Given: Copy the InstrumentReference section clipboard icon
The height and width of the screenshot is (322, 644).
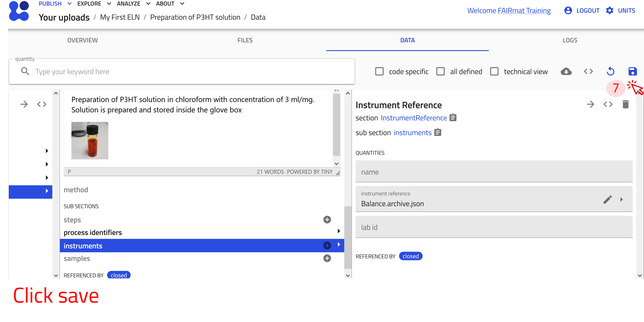Looking at the screenshot, I should [x=453, y=118].
